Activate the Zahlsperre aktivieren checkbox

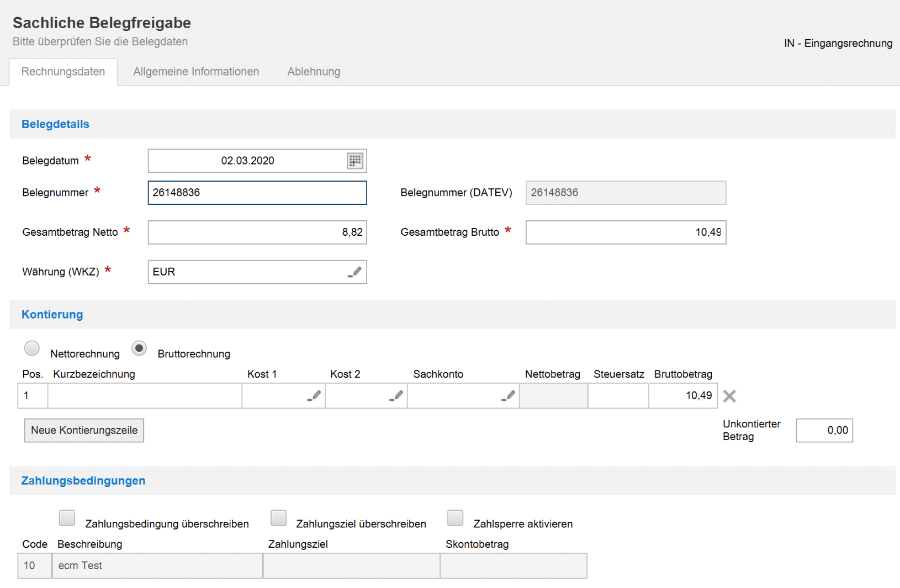click(x=455, y=518)
